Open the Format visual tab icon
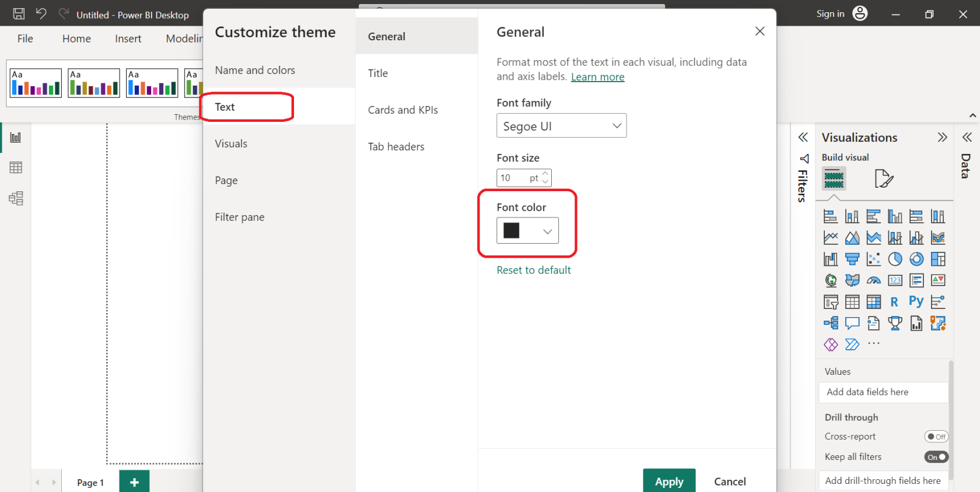Screen dimensions: 980x492 click(x=884, y=178)
